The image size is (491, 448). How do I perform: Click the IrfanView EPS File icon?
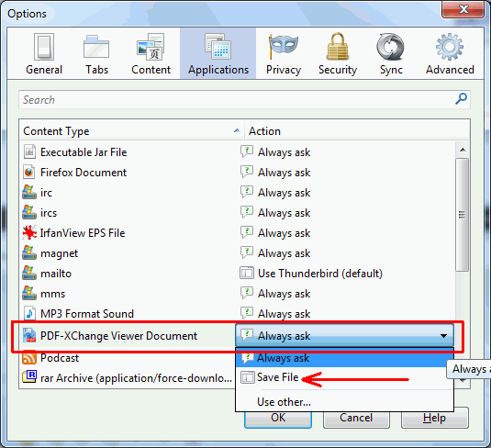coord(29,233)
